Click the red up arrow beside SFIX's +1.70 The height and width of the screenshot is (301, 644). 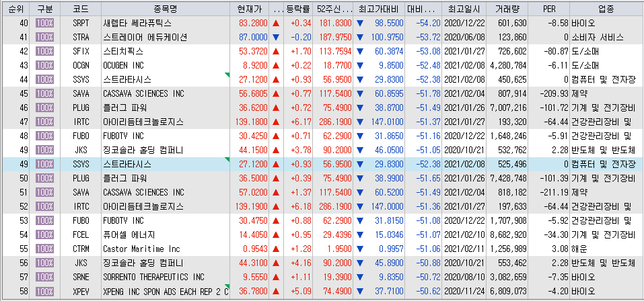click(276, 51)
